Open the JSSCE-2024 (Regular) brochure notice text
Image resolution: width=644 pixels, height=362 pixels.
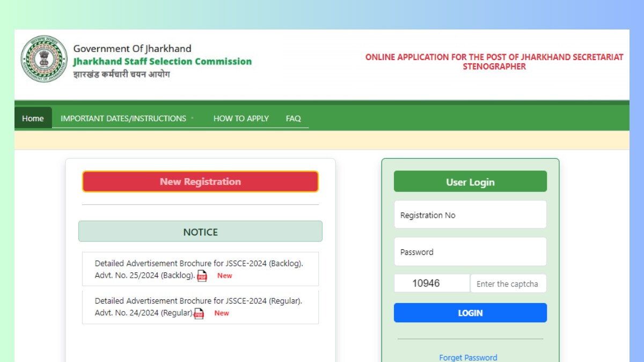coord(198,307)
